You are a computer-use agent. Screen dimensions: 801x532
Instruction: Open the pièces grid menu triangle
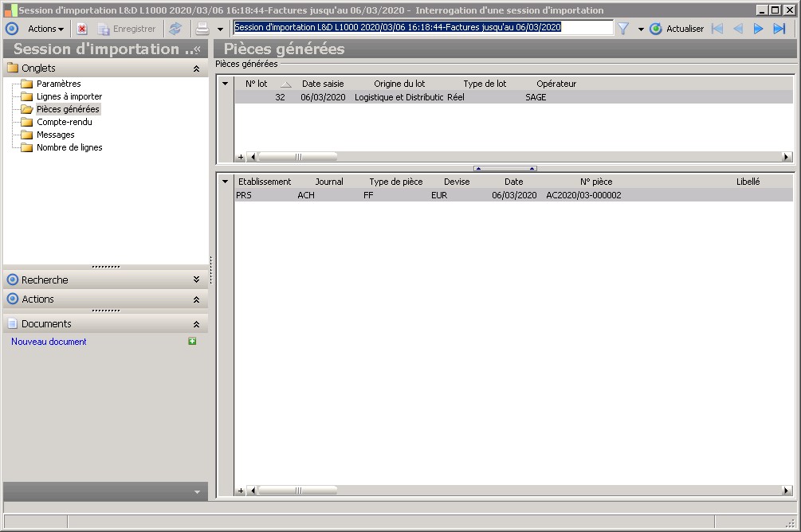coord(226,182)
